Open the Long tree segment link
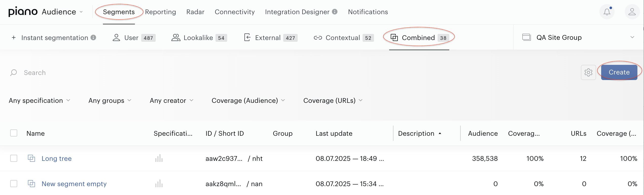This screenshot has width=644, height=195. click(57, 159)
